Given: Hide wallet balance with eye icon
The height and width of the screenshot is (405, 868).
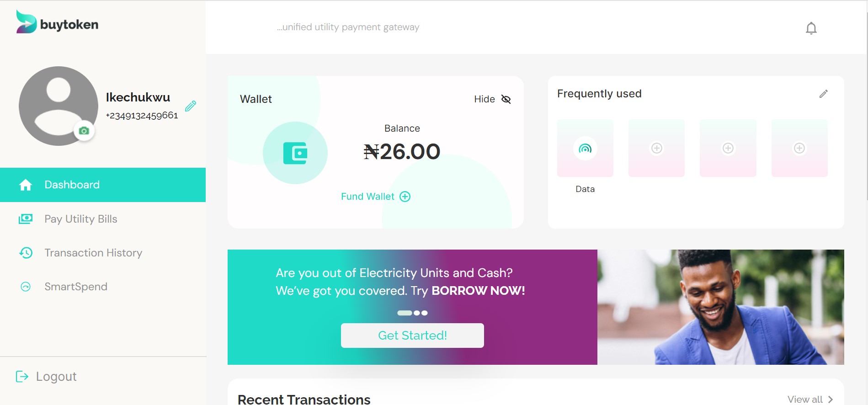Looking at the screenshot, I should click(506, 99).
